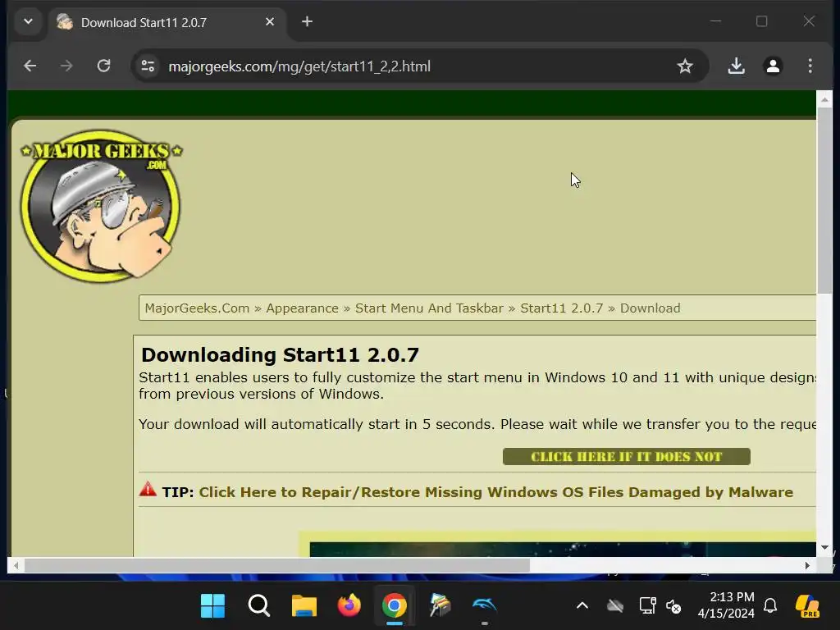840x630 pixels.
Task: Click the vertical scrollbar thumb
Action: (x=824, y=200)
